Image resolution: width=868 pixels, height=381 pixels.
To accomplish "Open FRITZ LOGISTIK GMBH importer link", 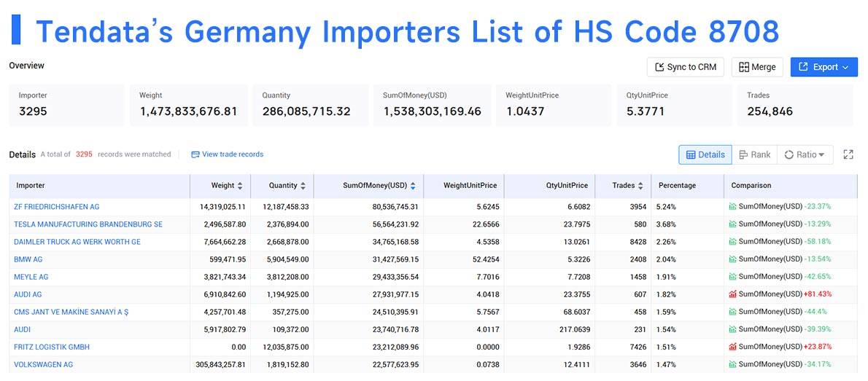I will 52,347.
